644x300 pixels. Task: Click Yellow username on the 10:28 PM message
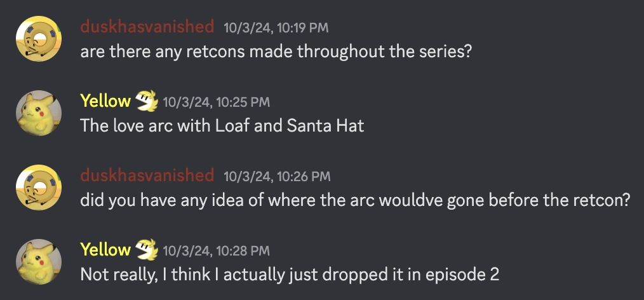(105, 249)
